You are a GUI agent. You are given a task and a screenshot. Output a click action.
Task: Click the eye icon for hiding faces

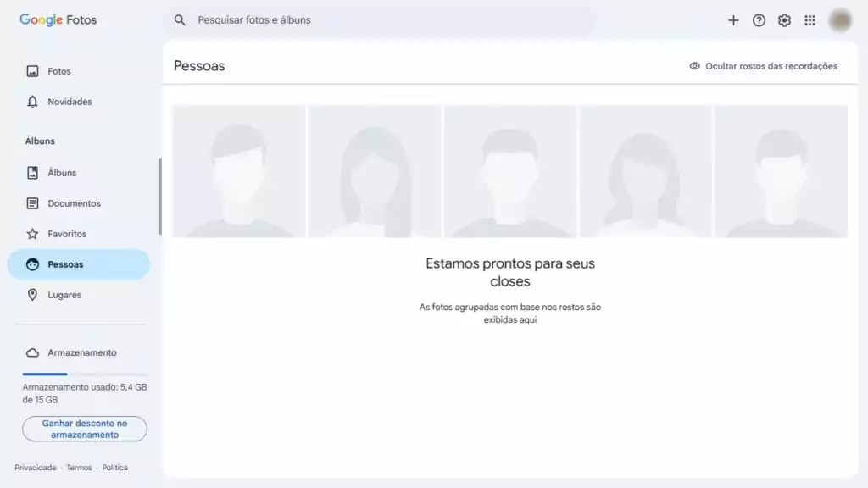[694, 66]
